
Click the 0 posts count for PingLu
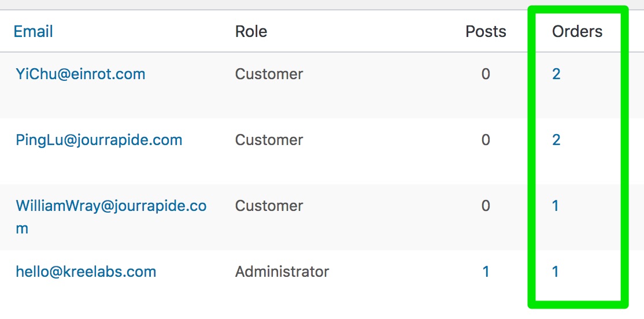486,140
